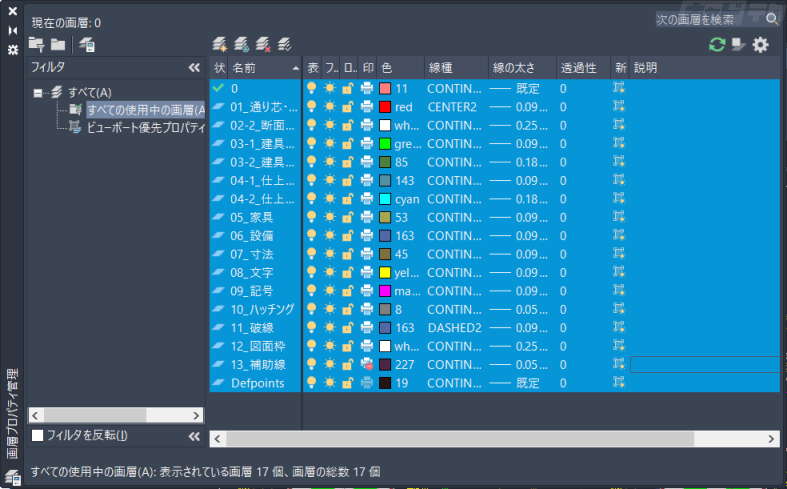This screenshot has height=489, width=787.
Task: Toggle the フィルタを反転 checkbox
Action: point(38,435)
